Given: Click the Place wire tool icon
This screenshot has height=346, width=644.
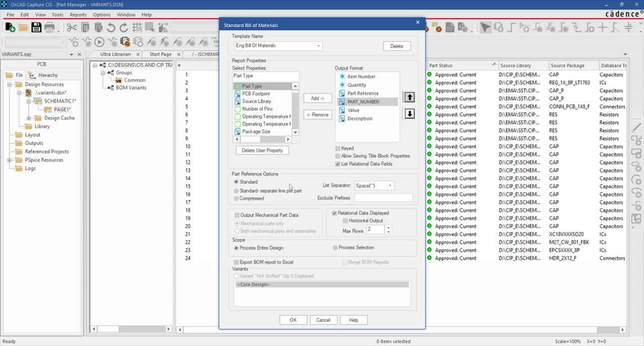Looking at the screenshot, I should pos(509,28).
